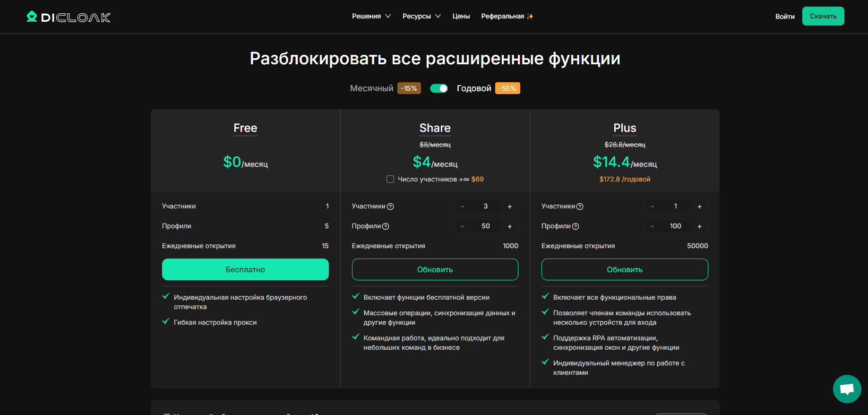Click help icon next to Share Участники
Screen dimensions: 868x415
(390, 207)
